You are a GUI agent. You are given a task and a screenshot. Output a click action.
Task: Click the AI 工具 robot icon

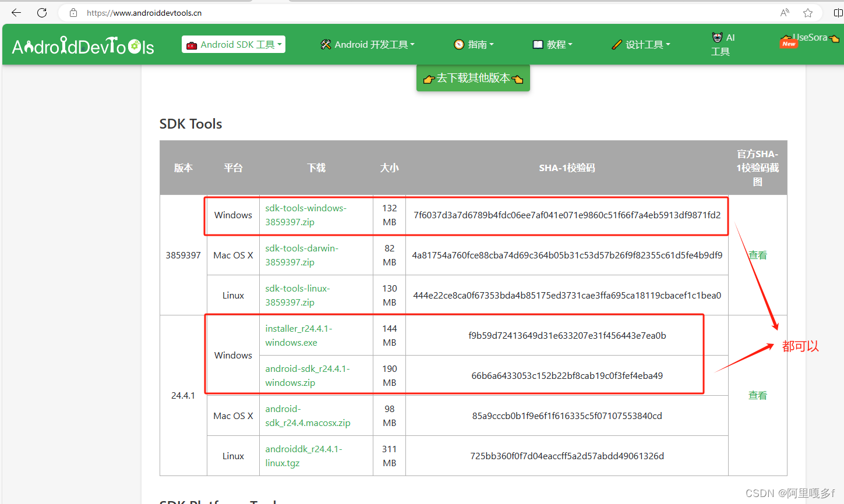click(x=717, y=37)
